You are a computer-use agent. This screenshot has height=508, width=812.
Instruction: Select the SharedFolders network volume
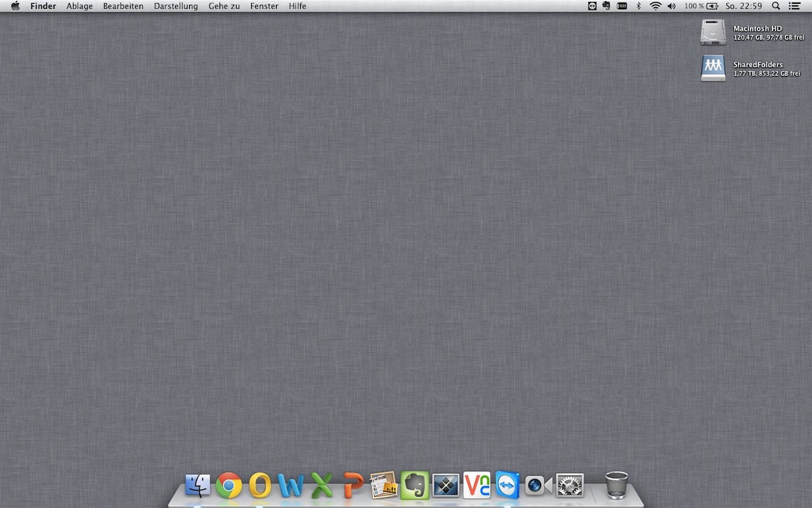713,68
